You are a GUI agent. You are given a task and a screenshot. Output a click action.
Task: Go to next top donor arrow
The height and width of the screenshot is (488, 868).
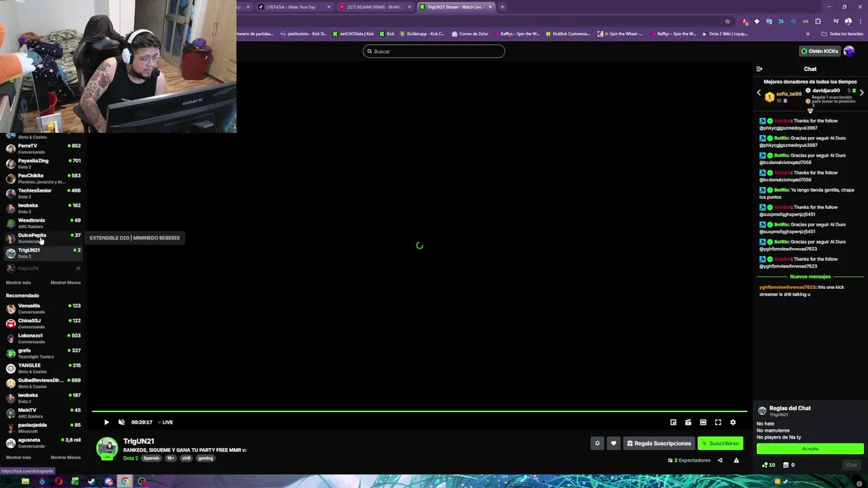pos(861,92)
